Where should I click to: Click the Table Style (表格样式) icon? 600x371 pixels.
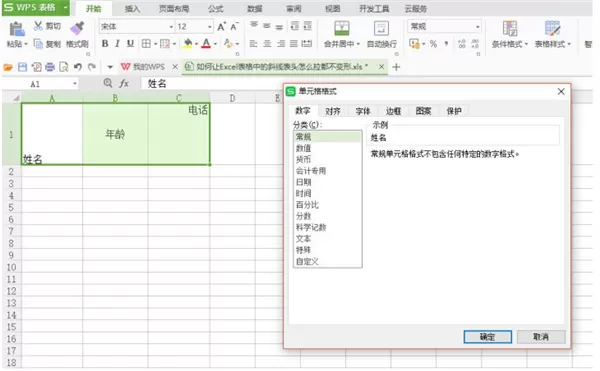pyautogui.click(x=552, y=28)
